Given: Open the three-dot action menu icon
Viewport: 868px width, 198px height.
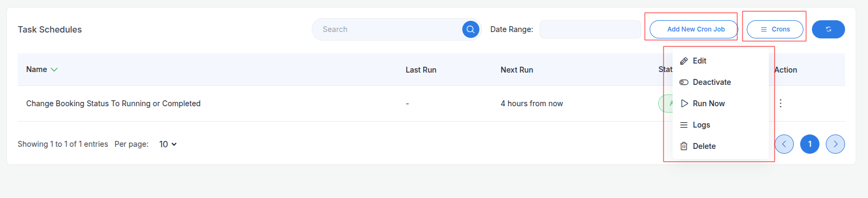Looking at the screenshot, I should [x=780, y=104].
